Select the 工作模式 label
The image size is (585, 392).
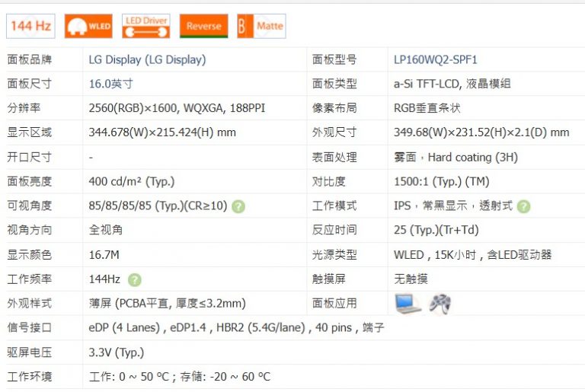click(334, 206)
